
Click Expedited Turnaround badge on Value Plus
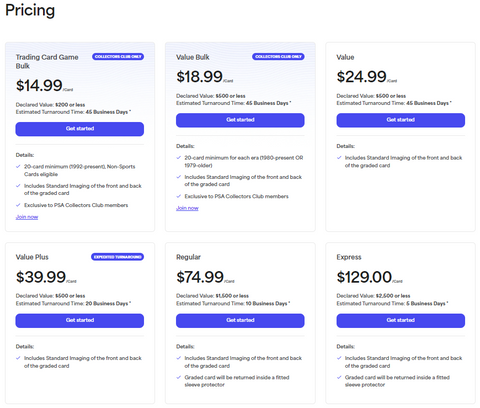[x=118, y=257]
